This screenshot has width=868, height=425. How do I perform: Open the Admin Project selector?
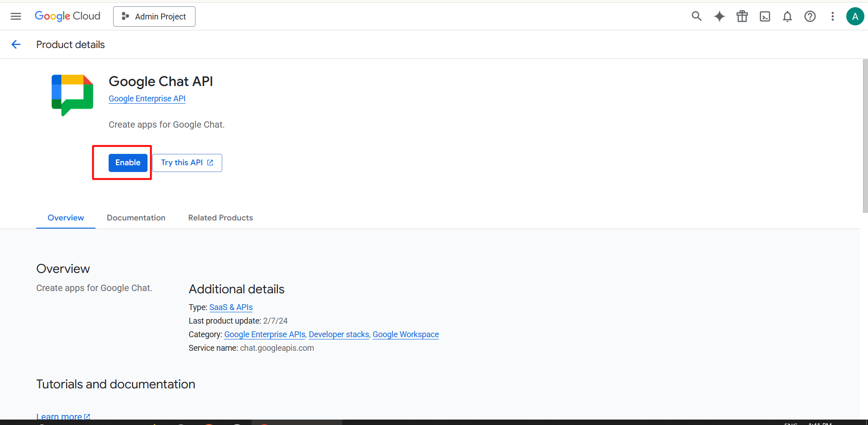154,16
